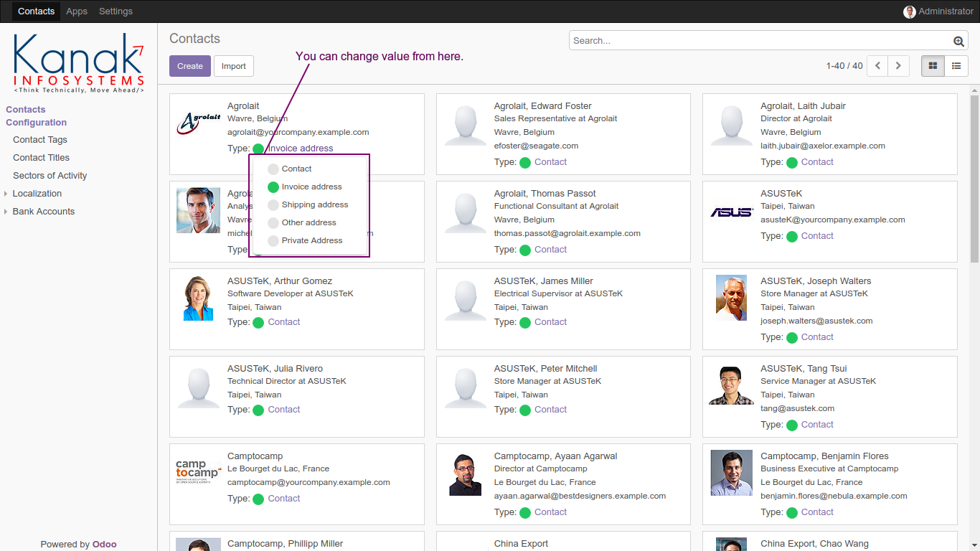Open the Apps top menu
Screen dimensions: 980x551
pyautogui.click(x=77, y=11)
